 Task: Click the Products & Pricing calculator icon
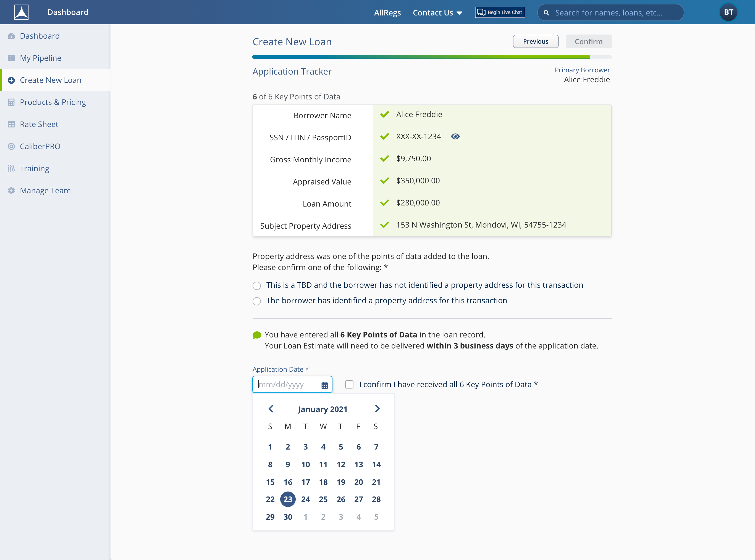(11, 102)
